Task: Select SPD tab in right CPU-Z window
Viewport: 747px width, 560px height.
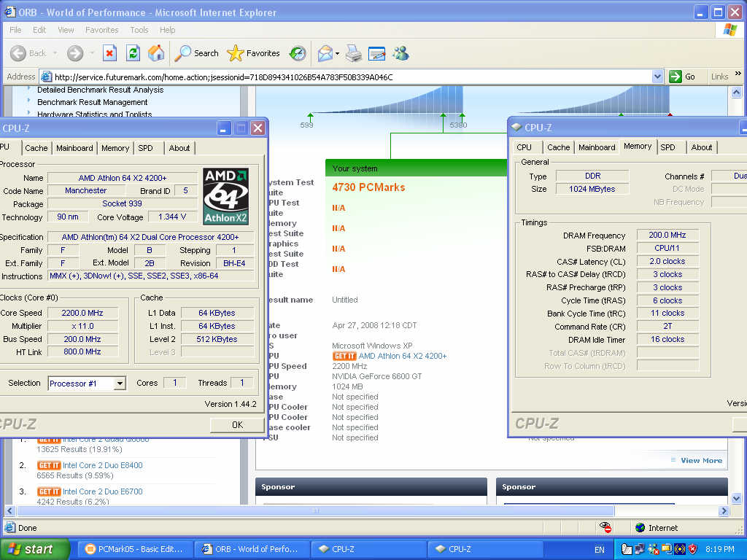Action: 668,147
